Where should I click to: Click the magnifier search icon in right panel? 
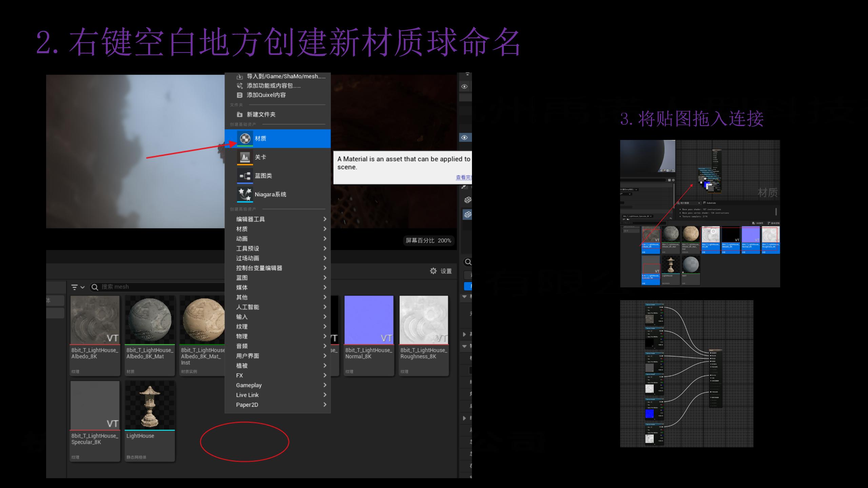pyautogui.click(x=468, y=262)
